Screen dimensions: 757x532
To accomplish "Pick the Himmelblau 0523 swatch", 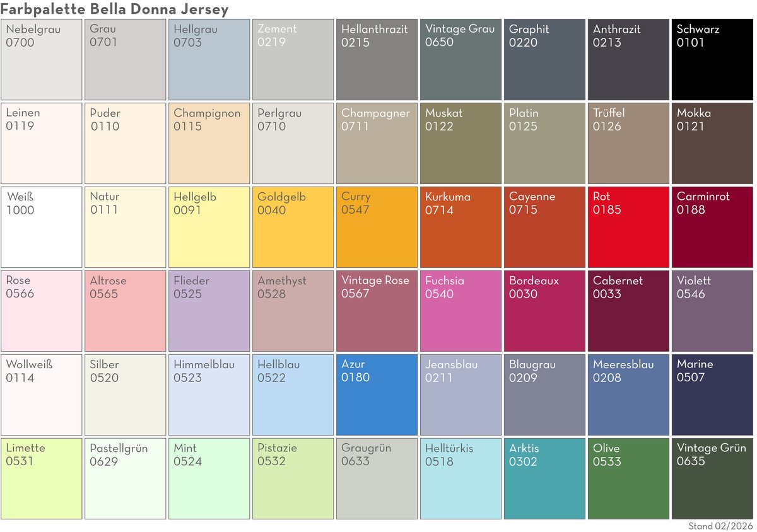I will click(x=209, y=395).
